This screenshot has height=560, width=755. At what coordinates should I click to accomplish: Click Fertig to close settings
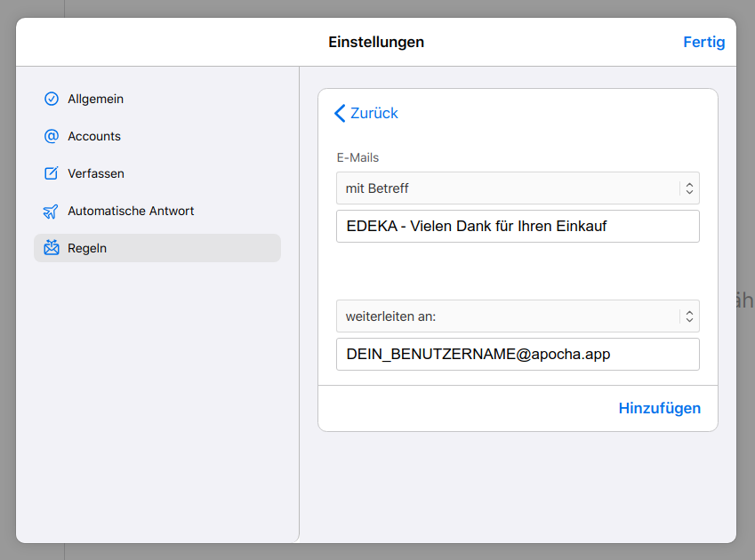[704, 42]
